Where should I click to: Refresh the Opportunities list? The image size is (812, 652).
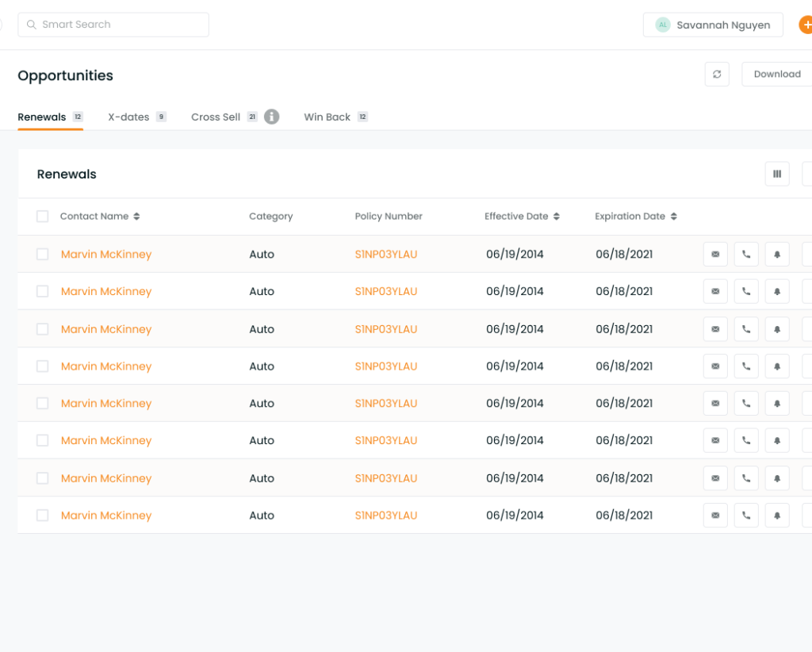[717, 74]
